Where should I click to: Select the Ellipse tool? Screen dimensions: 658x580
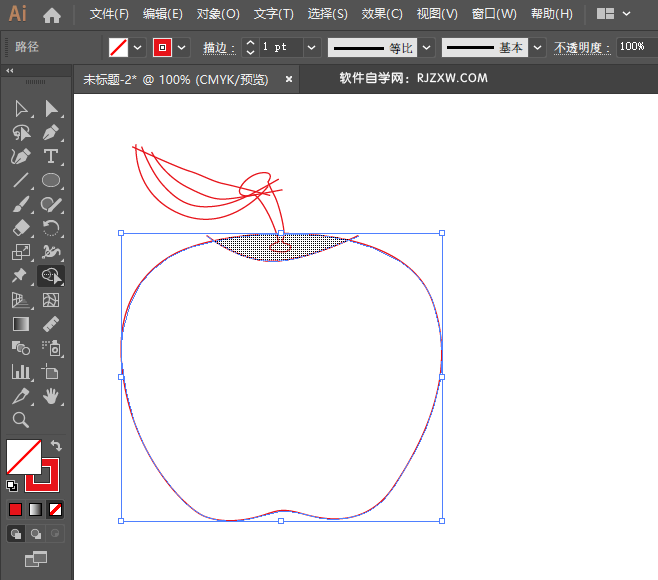click(x=51, y=180)
